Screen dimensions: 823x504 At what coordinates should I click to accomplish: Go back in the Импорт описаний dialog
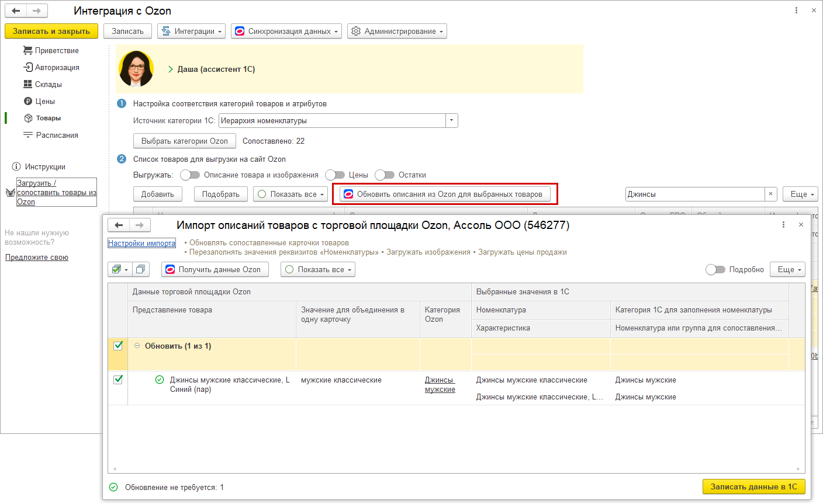[119, 225]
